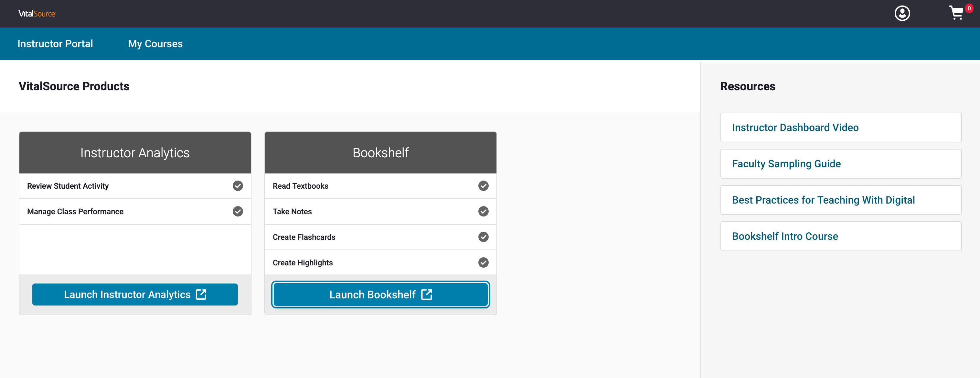Click the red cart item count badge
The image size is (980, 378).
(x=969, y=8)
